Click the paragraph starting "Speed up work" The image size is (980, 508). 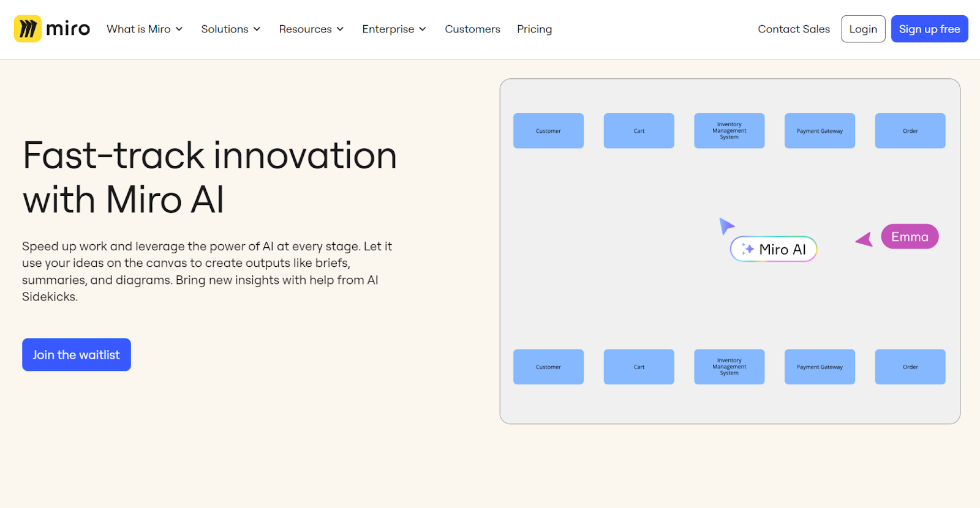pyautogui.click(x=207, y=271)
